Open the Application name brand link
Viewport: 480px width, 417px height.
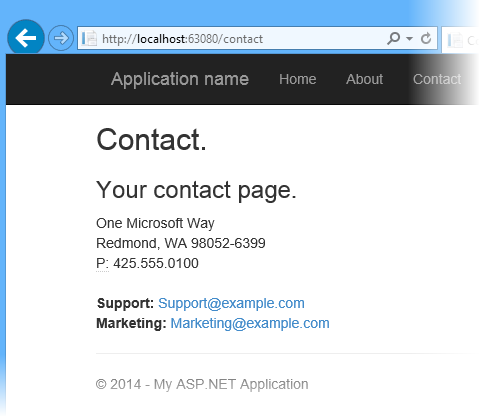[180, 79]
